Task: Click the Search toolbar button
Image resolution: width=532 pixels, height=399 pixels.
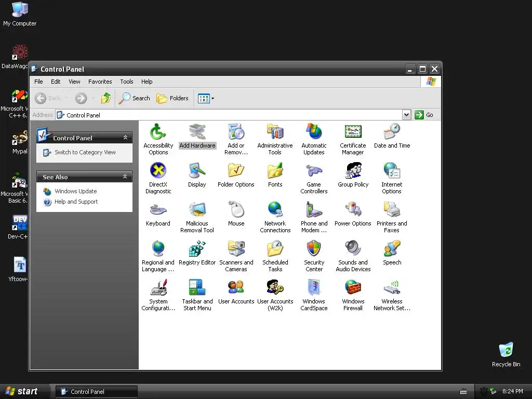Action: pos(135,98)
